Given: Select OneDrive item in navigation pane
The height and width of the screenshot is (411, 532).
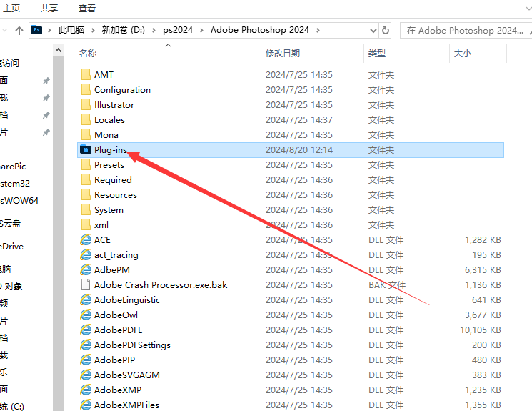Looking at the screenshot, I should pos(12,247).
